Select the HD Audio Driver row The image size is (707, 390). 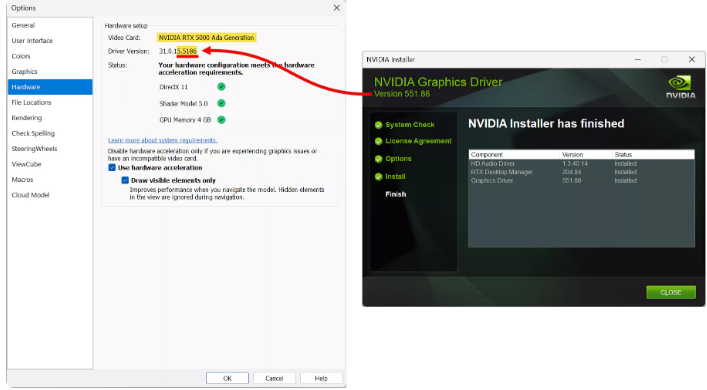[x=581, y=164]
